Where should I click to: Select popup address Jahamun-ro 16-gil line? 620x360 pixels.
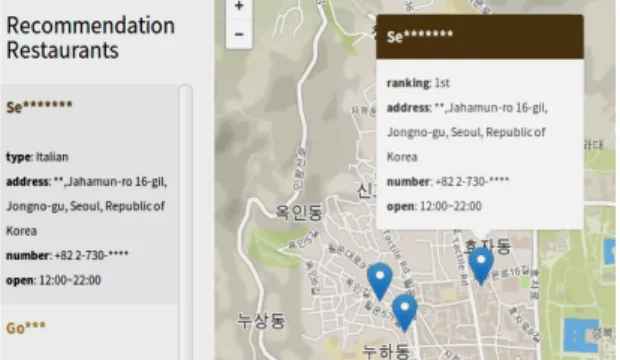(x=467, y=108)
